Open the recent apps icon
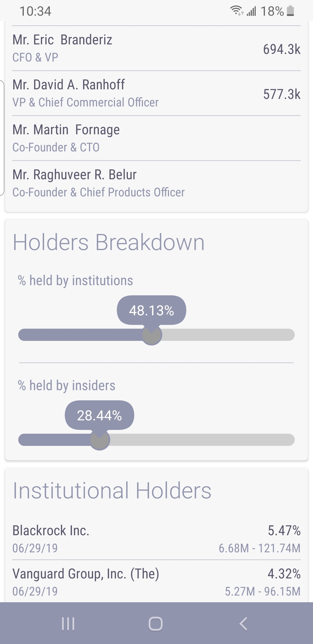The height and width of the screenshot is (644, 313). point(68,623)
